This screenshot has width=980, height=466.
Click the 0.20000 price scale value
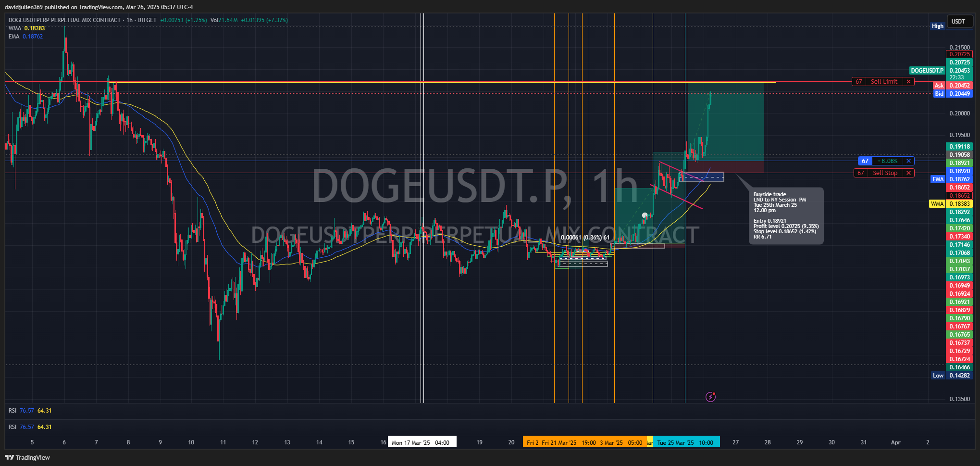(x=959, y=113)
